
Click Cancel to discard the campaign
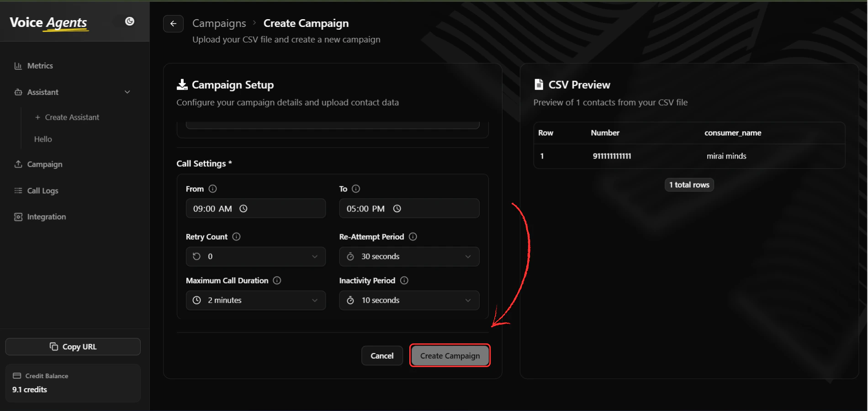point(381,355)
